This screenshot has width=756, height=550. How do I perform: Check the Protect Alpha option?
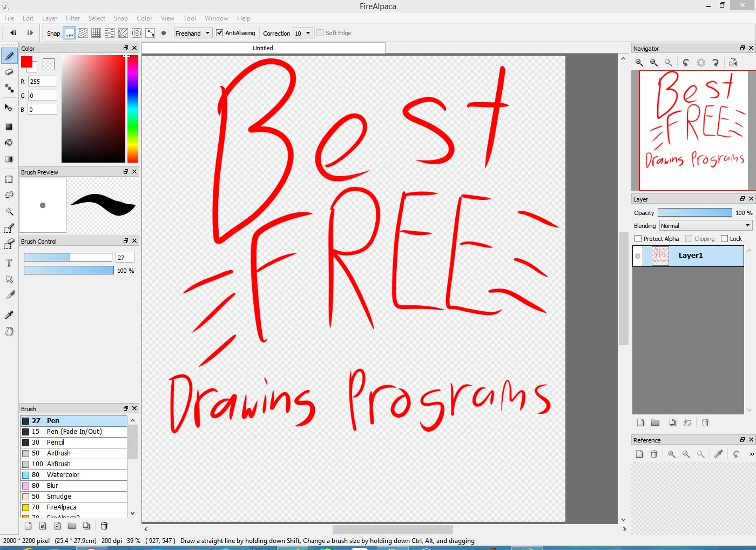pyautogui.click(x=637, y=238)
